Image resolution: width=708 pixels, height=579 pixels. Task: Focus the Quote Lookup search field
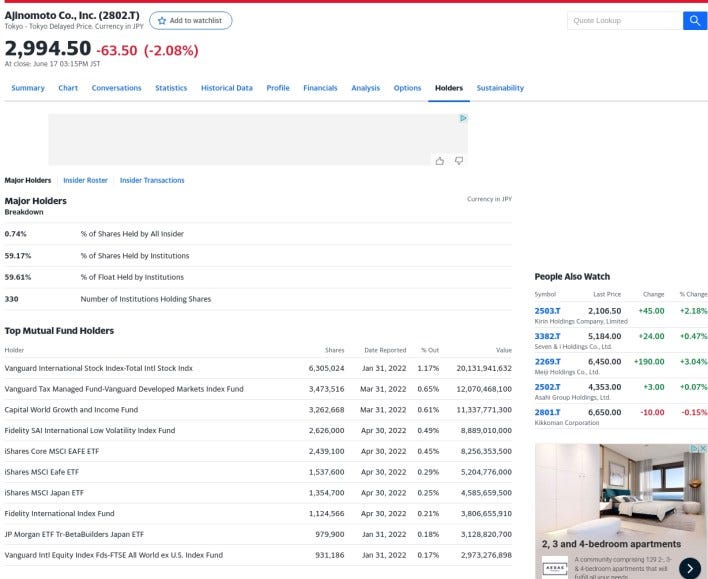pos(625,20)
